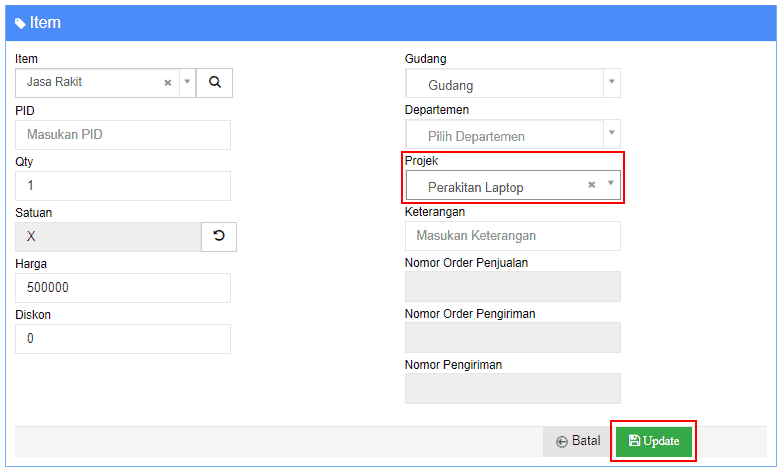Click the Satuan field showing X

(x=108, y=237)
